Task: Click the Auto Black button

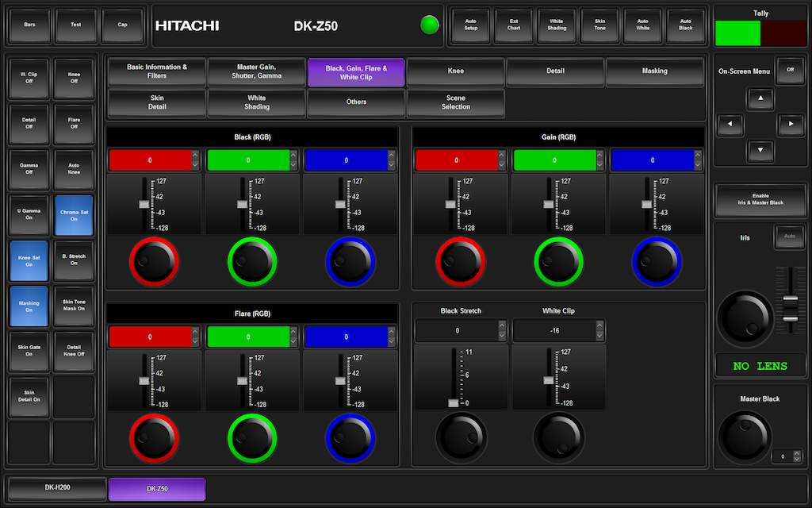Action: 686,25
